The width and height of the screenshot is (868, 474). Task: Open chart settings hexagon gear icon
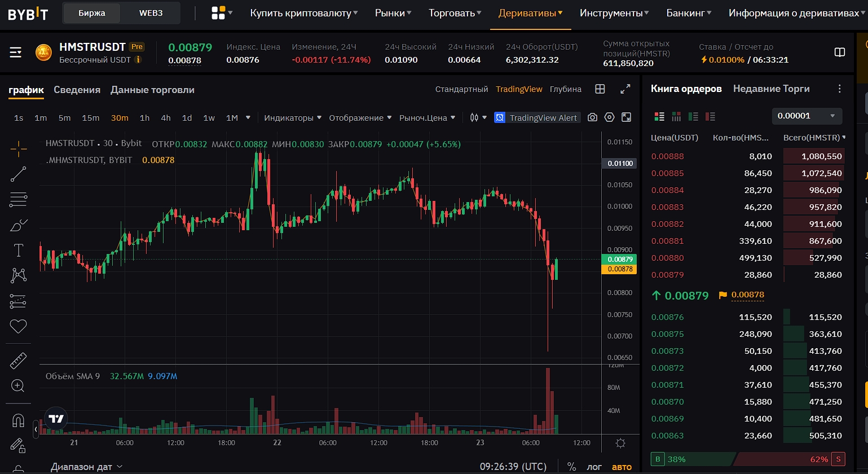609,117
